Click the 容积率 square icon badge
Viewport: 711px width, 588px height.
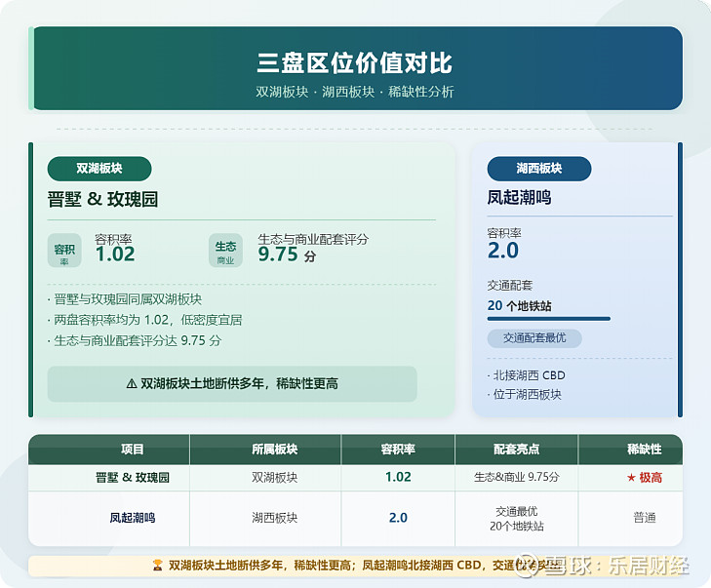point(64,251)
